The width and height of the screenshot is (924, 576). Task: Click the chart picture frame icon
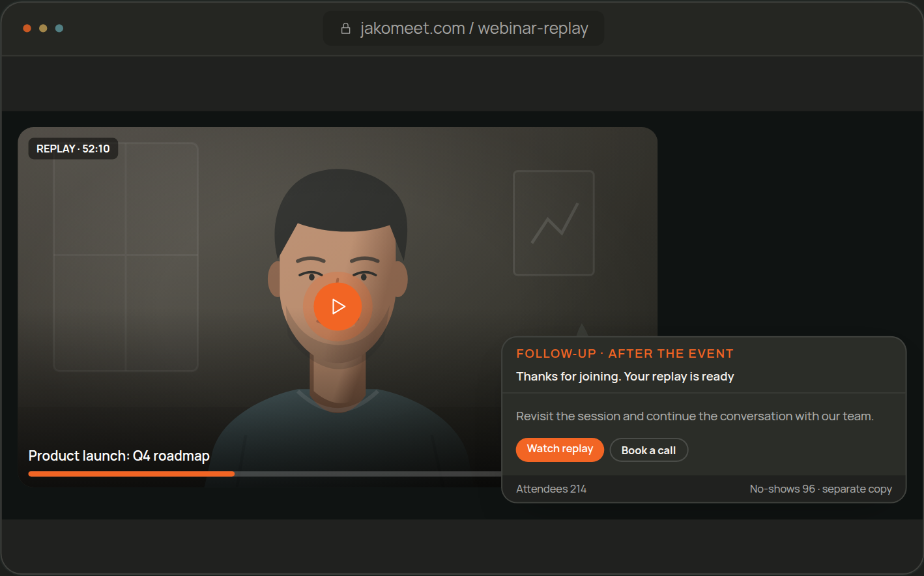[x=554, y=223]
